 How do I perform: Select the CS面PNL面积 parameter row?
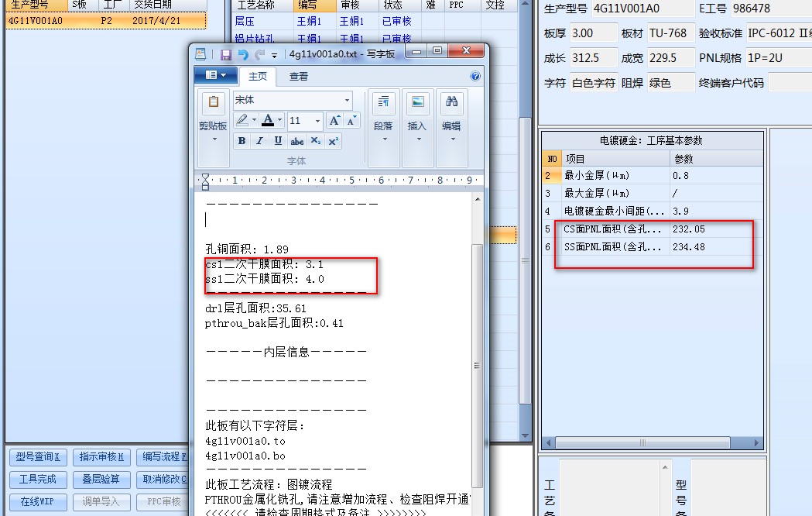[653, 229]
